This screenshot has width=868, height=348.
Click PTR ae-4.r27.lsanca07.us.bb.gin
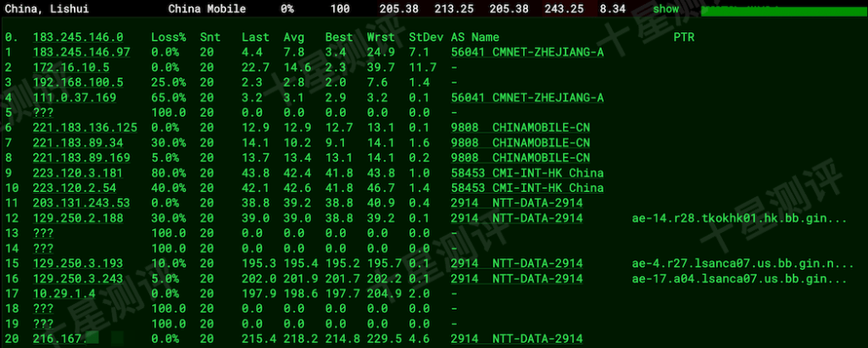pos(743,263)
